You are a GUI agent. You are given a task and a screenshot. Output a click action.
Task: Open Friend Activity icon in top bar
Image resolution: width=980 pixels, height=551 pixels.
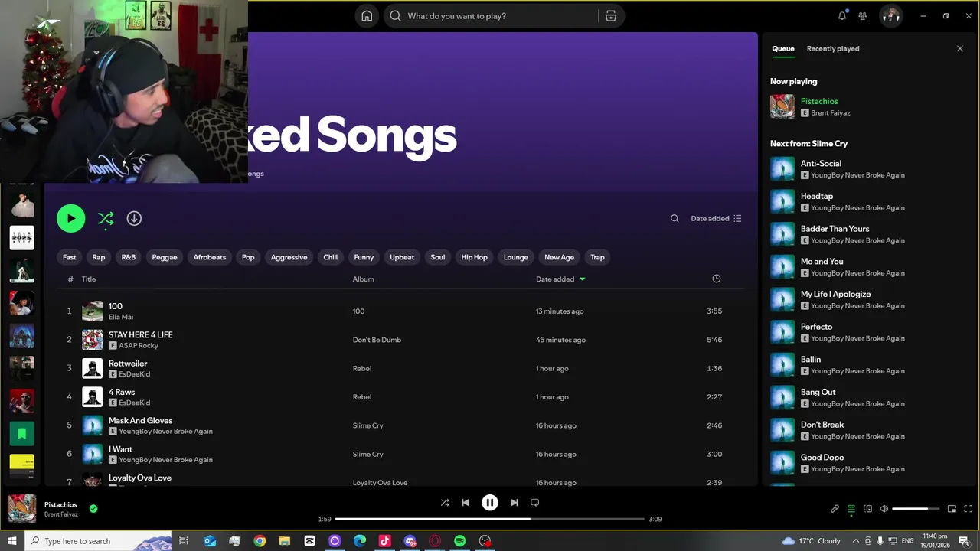(x=863, y=16)
